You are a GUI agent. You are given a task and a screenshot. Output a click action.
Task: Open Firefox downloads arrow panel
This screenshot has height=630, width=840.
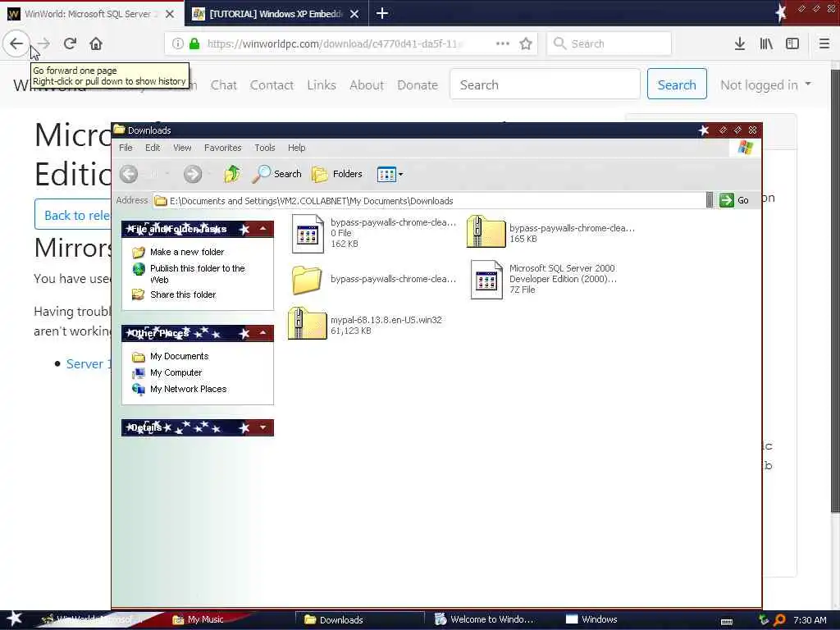(739, 43)
